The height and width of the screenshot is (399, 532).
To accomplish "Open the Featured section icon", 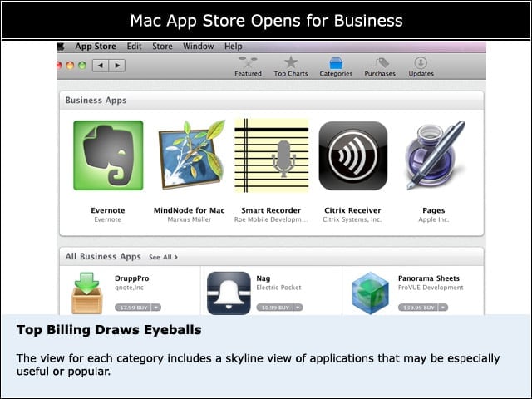I will coord(248,62).
